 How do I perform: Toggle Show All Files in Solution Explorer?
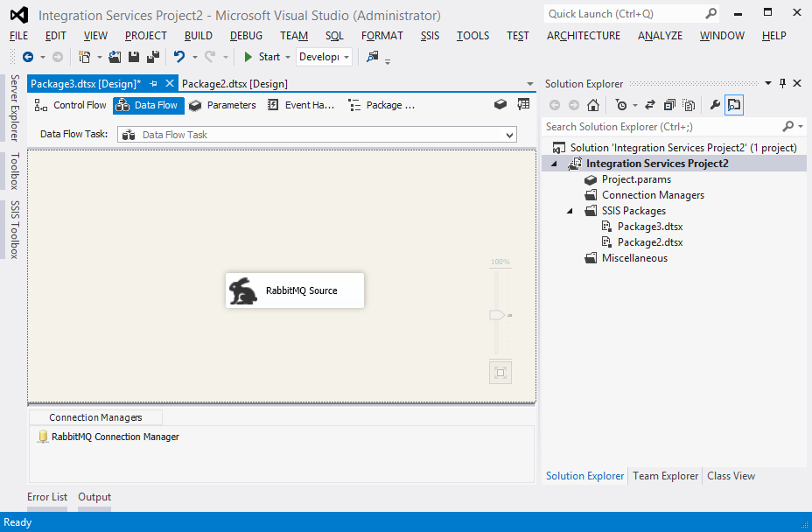tap(689, 105)
